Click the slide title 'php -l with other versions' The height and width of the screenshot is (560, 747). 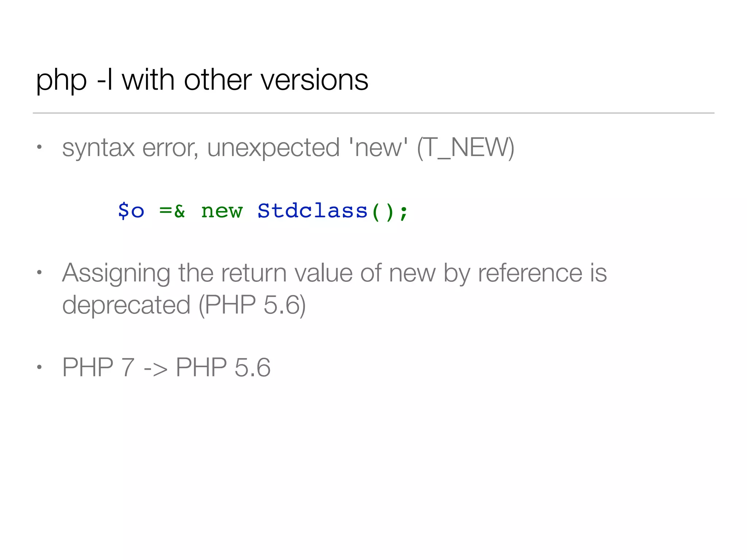[202, 80]
